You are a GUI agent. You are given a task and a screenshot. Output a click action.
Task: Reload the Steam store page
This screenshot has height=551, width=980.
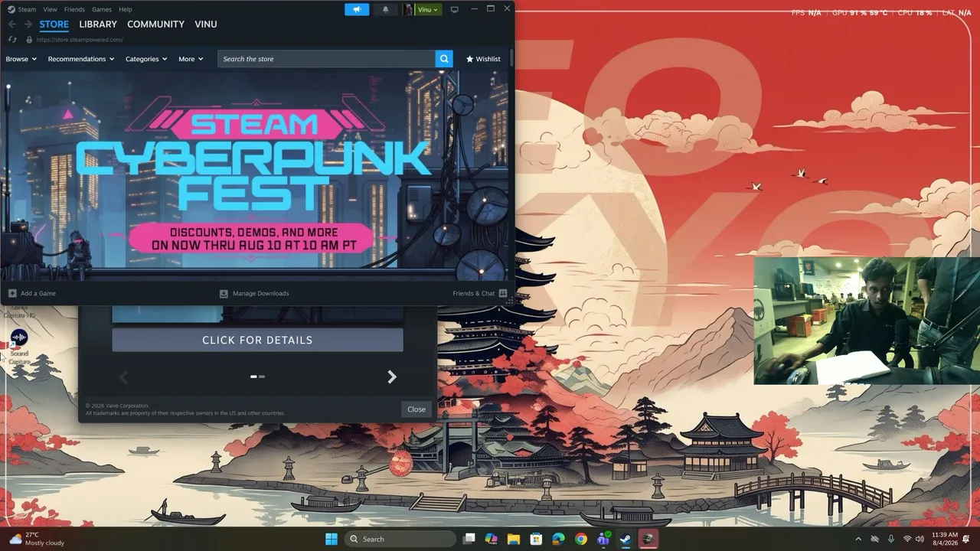(12, 40)
